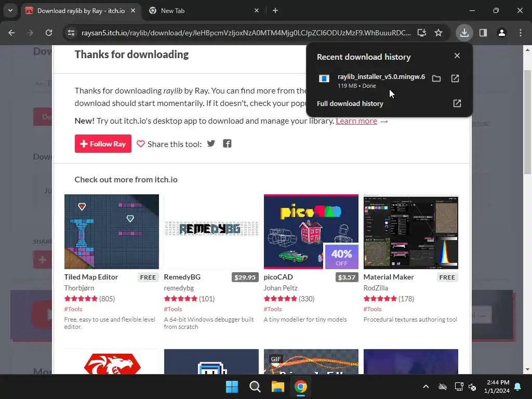Image resolution: width=532 pixels, height=399 pixels.
Task: Click the muted volume tray icon
Action: [x=472, y=387]
